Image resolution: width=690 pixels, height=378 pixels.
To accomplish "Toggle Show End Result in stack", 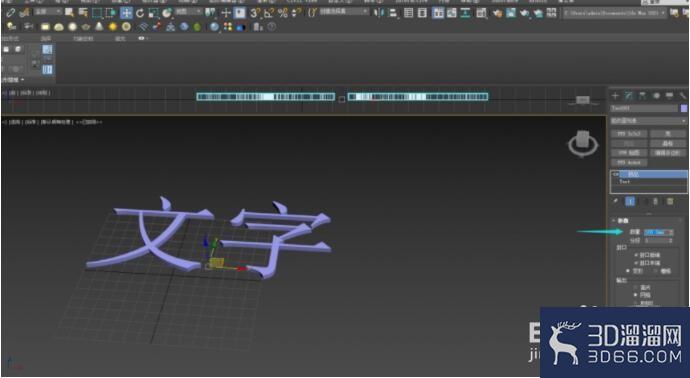I will [630, 202].
